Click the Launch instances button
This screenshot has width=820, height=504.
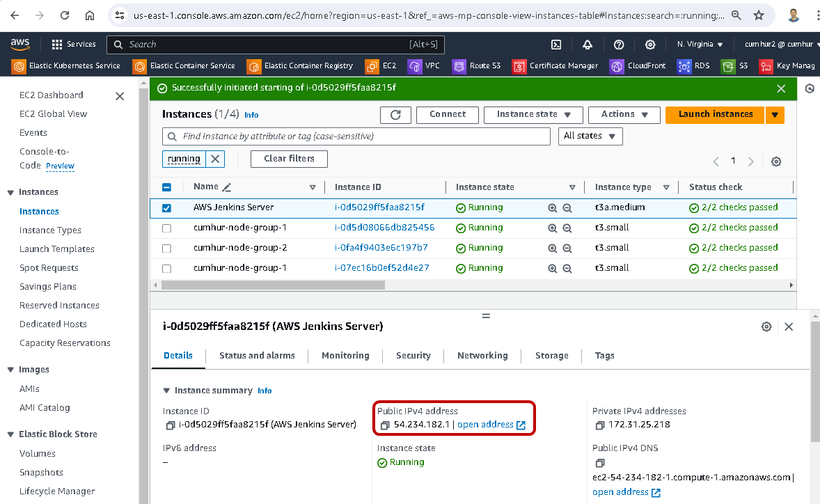pyautogui.click(x=716, y=115)
